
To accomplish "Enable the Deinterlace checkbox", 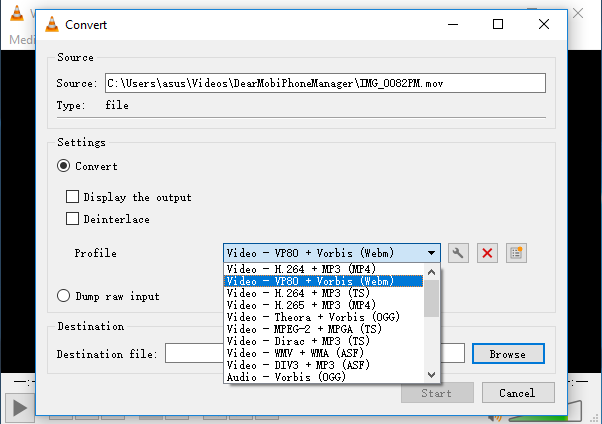I will pyautogui.click(x=73, y=219).
